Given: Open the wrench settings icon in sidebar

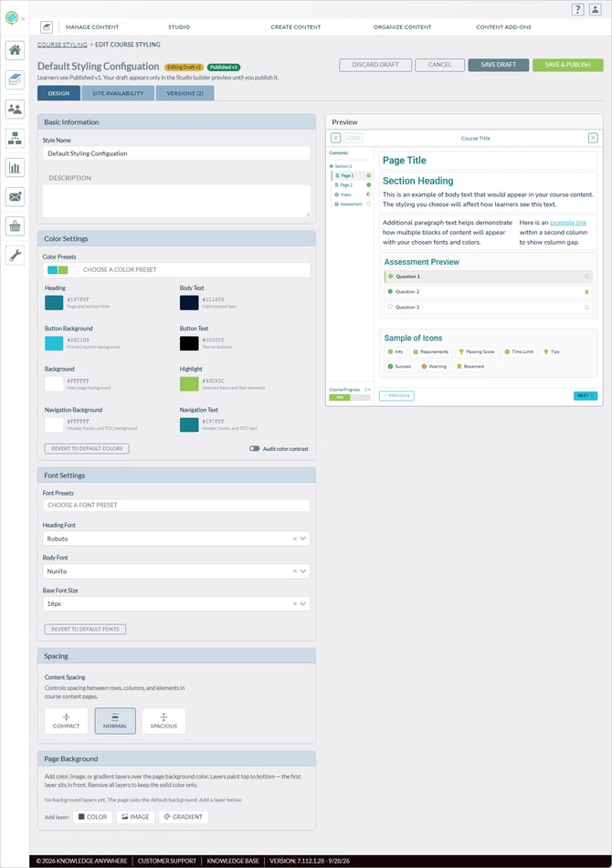Looking at the screenshot, I should coord(15,256).
